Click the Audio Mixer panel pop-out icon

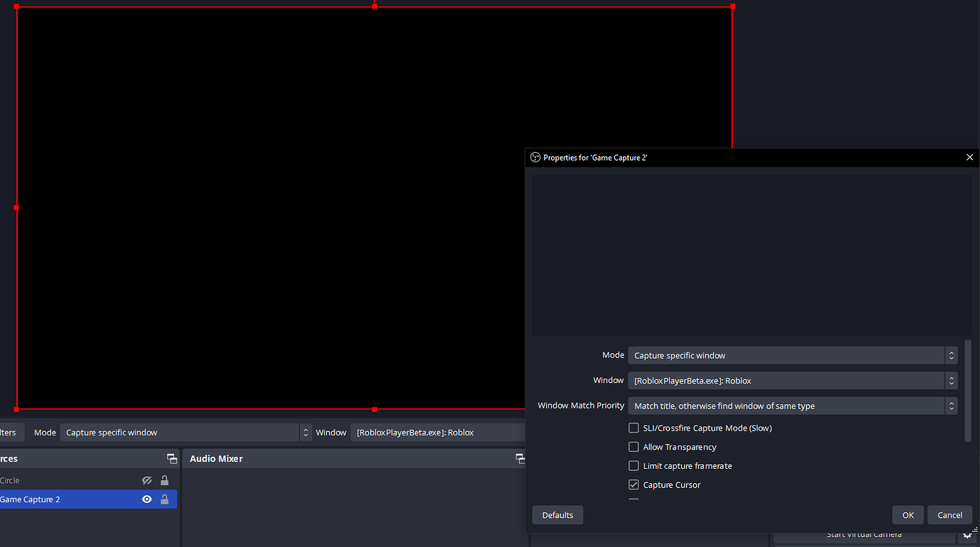[521, 458]
